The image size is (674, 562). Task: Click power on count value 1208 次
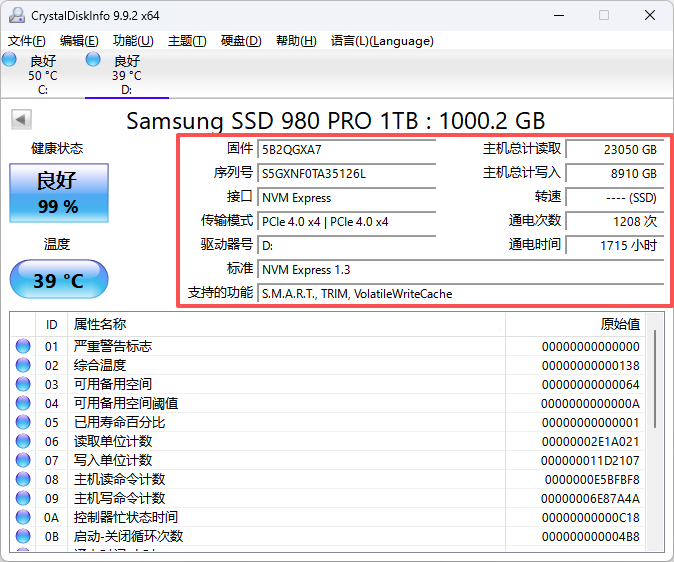(x=615, y=222)
